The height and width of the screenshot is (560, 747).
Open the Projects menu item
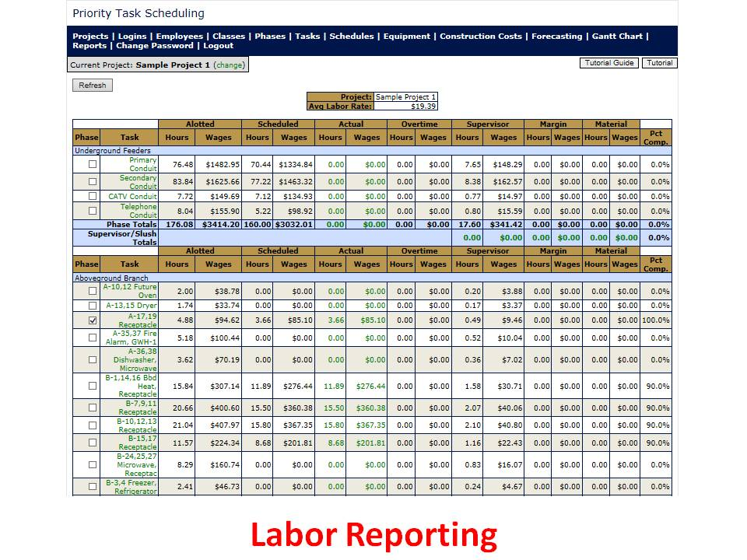point(90,37)
